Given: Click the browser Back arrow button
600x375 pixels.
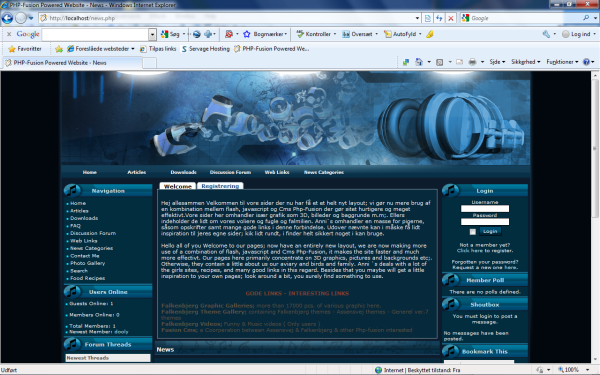Looking at the screenshot, I should coord(7,18).
